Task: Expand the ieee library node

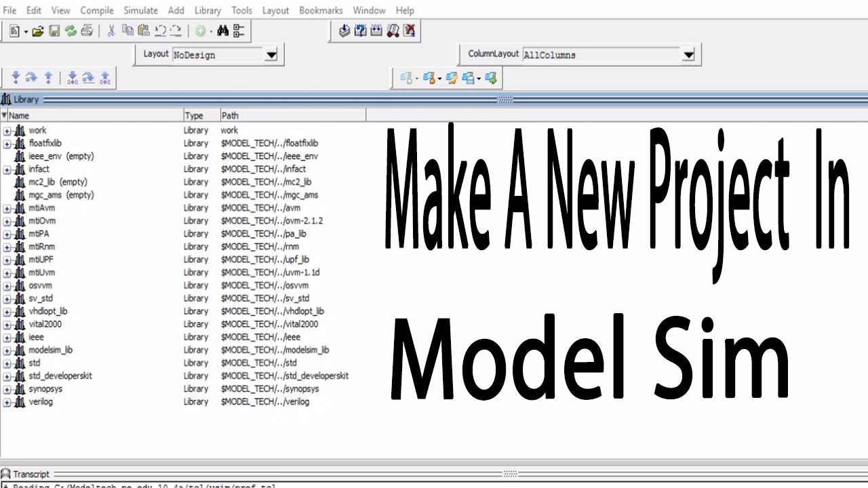Action: coord(7,338)
